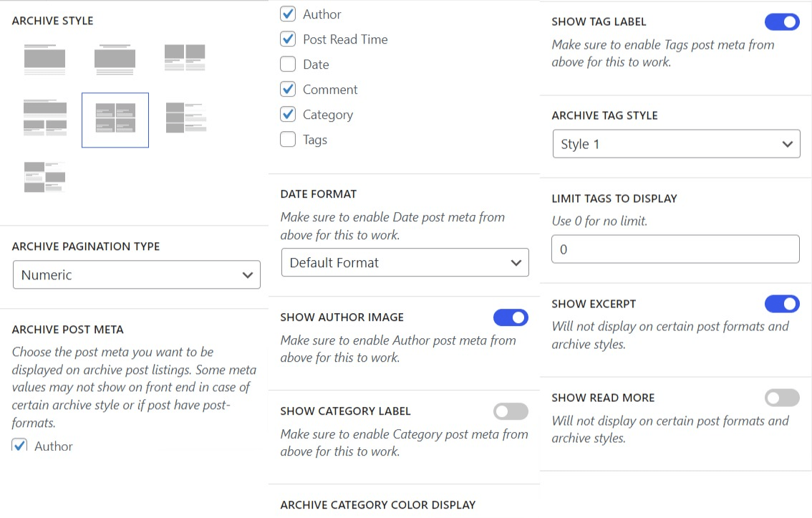
Task: Click the ARCHIVE POST META heading
Action: pyautogui.click(x=68, y=330)
